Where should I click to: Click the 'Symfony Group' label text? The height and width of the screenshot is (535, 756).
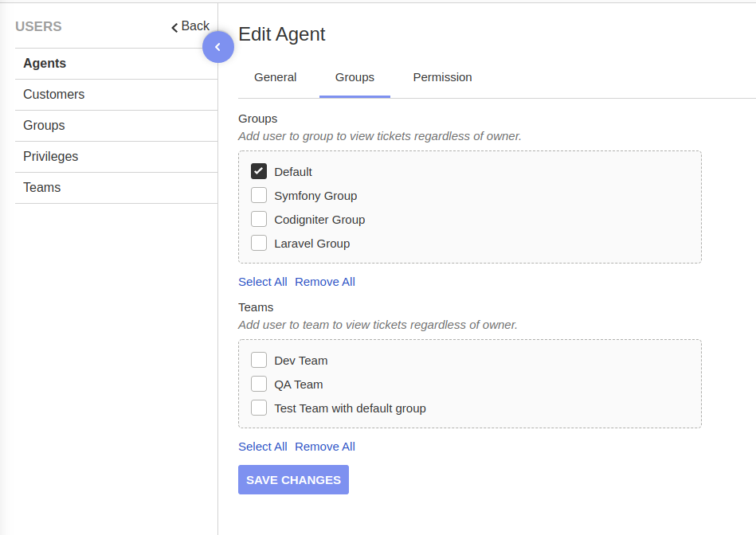click(x=315, y=196)
